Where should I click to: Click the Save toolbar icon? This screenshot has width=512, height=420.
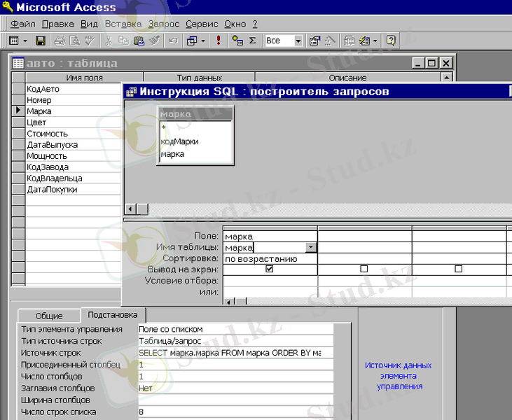(x=41, y=41)
